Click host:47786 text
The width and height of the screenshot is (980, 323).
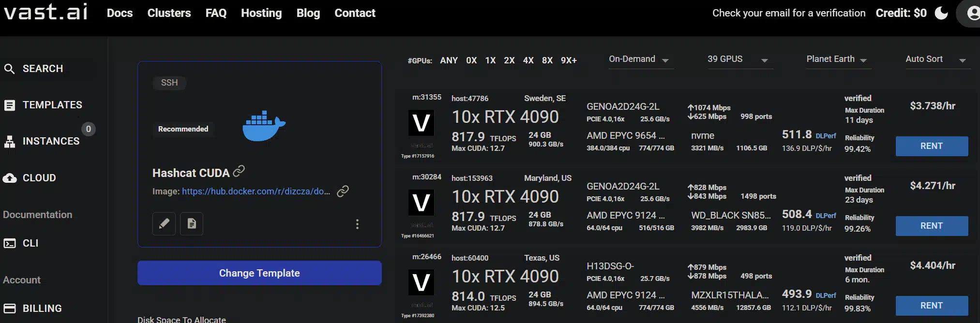(x=470, y=99)
